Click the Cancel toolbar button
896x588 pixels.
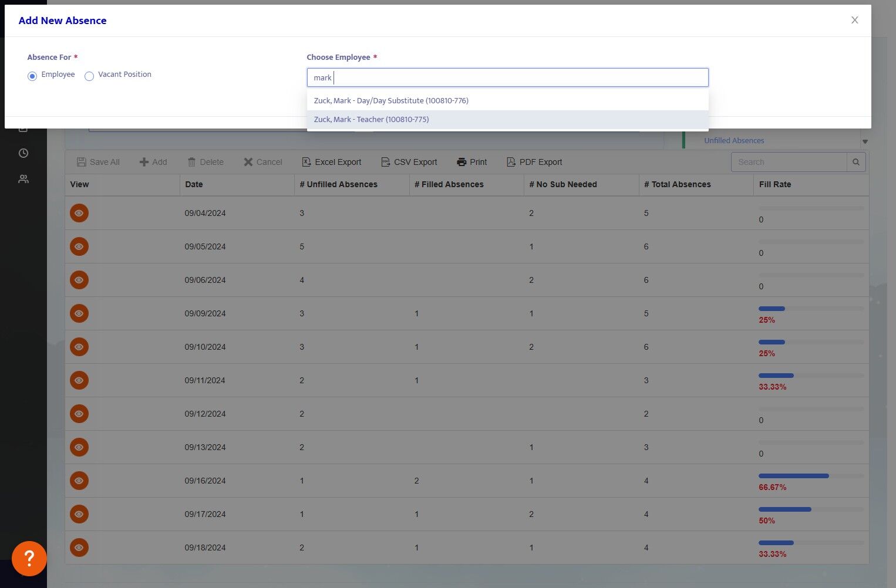point(263,162)
